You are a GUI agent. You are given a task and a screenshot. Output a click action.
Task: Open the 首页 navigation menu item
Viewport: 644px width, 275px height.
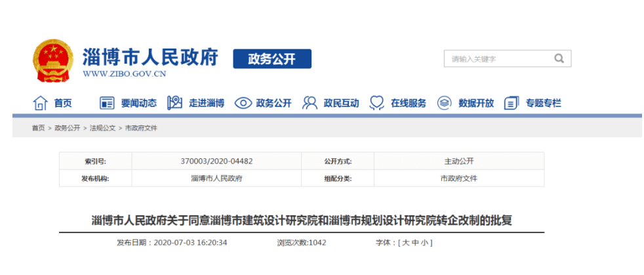[x=63, y=103]
